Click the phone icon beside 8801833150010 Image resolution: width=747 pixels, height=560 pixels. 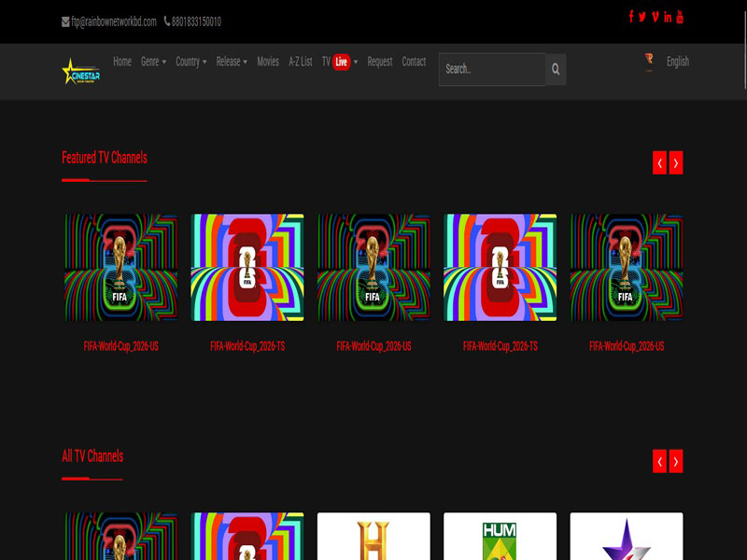pyautogui.click(x=167, y=21)
